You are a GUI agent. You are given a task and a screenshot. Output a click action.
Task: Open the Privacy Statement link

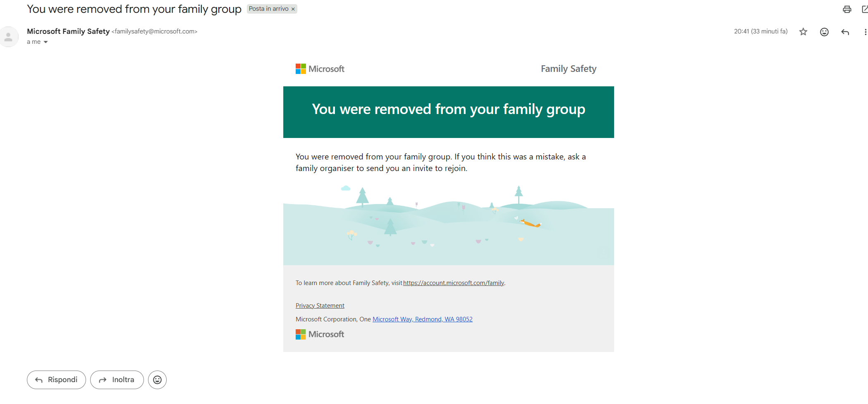(x=320, y=306)
